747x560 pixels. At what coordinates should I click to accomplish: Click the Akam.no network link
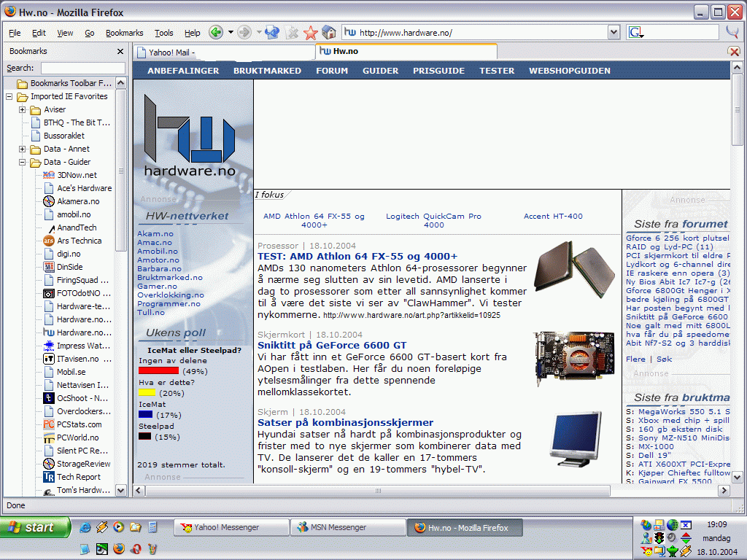(x=155, y=234)
